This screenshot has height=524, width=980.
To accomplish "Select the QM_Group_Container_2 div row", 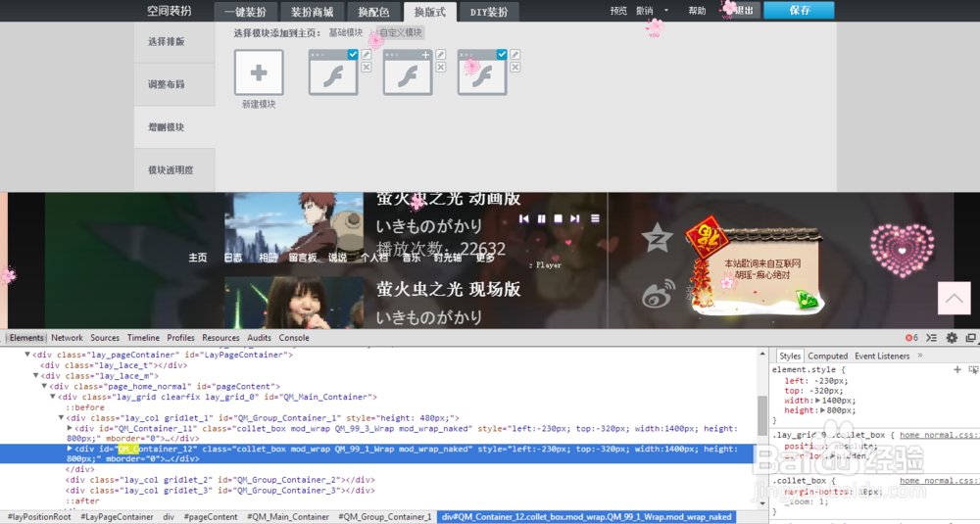I will (220, 480).
